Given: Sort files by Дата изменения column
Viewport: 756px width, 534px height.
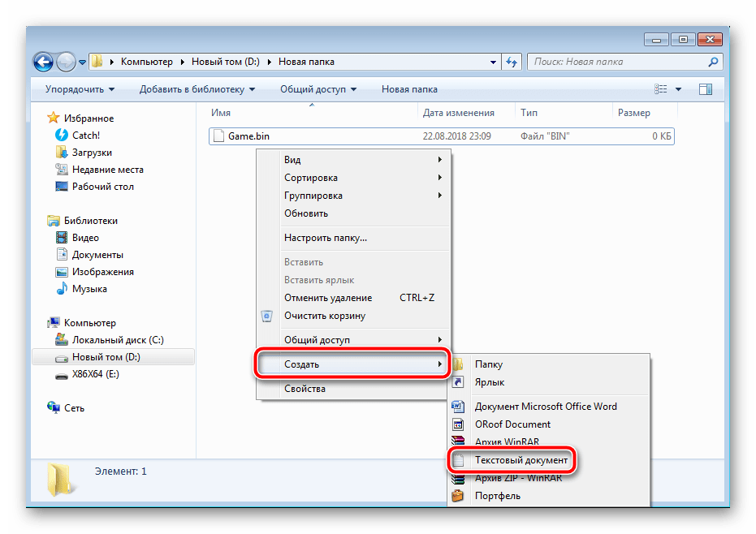Looking at the screenshot, I should coord(458,113).
